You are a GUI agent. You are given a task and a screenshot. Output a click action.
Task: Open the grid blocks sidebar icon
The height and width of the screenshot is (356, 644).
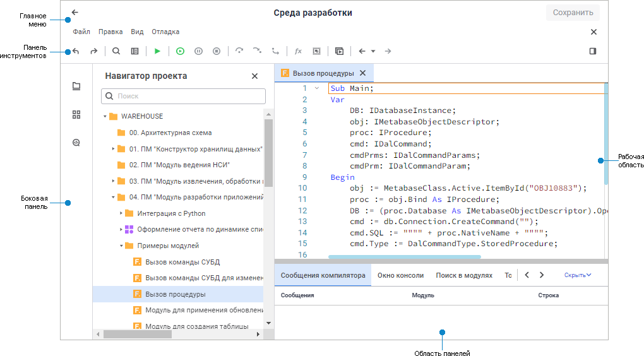pos(76,114)
